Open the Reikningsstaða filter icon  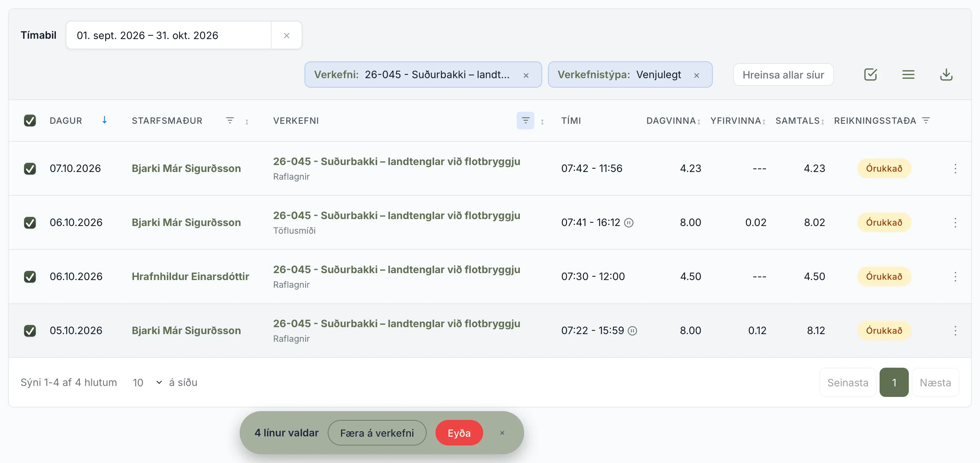pyautogui.click(x=926, y=120)
